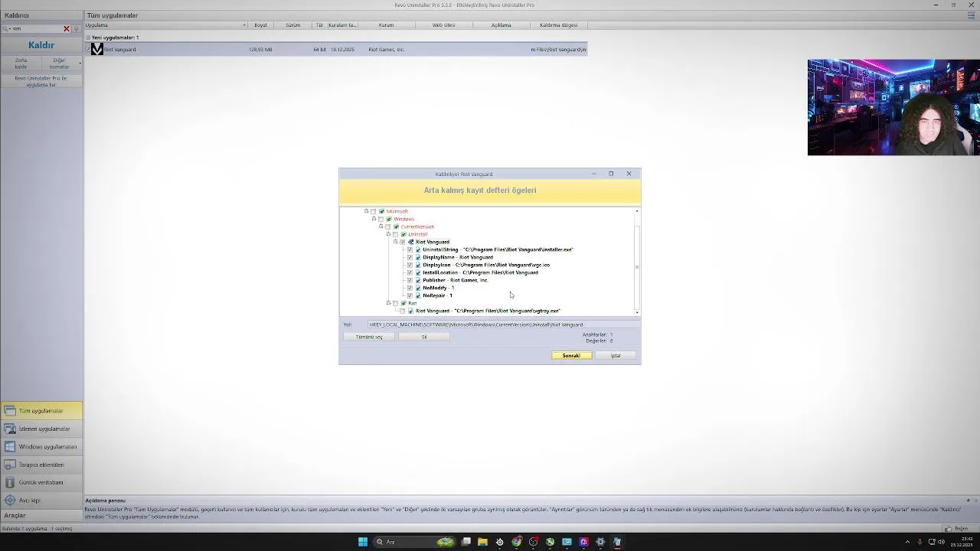Click the Microsoft key green icon
980x551 pixels.
click(381, 211)
